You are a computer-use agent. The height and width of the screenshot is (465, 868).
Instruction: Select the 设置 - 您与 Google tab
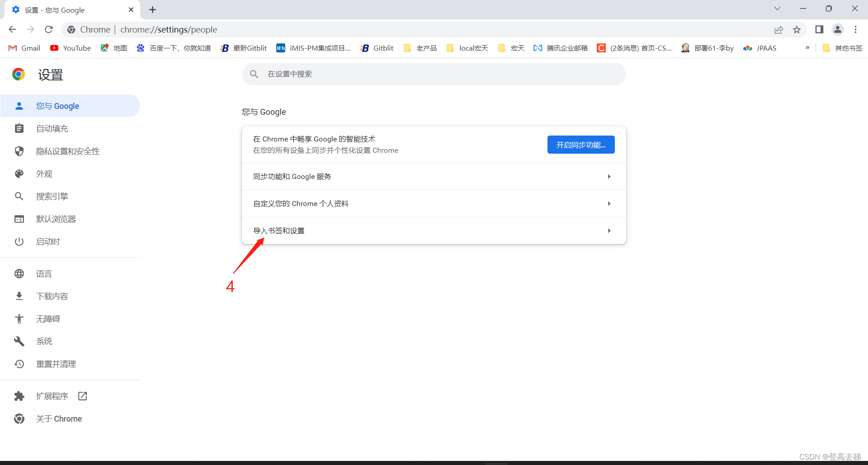tap(72, 10)
